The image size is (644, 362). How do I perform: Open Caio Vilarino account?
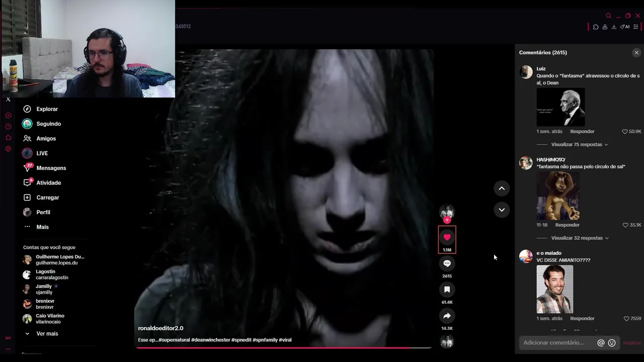(x=43, y=319)
